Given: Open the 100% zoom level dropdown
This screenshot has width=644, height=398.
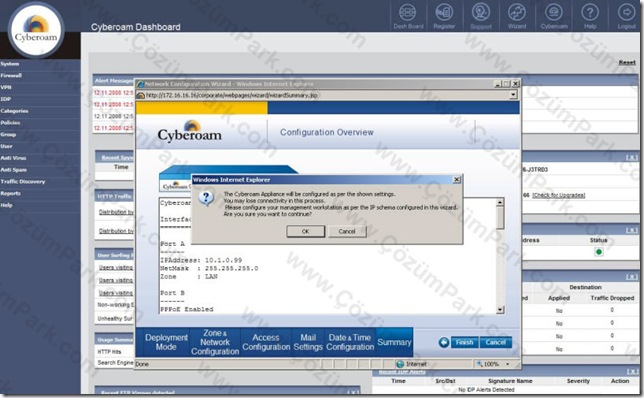Looking at the screenshot, I should pyautogui.click(x=508, y=364).
